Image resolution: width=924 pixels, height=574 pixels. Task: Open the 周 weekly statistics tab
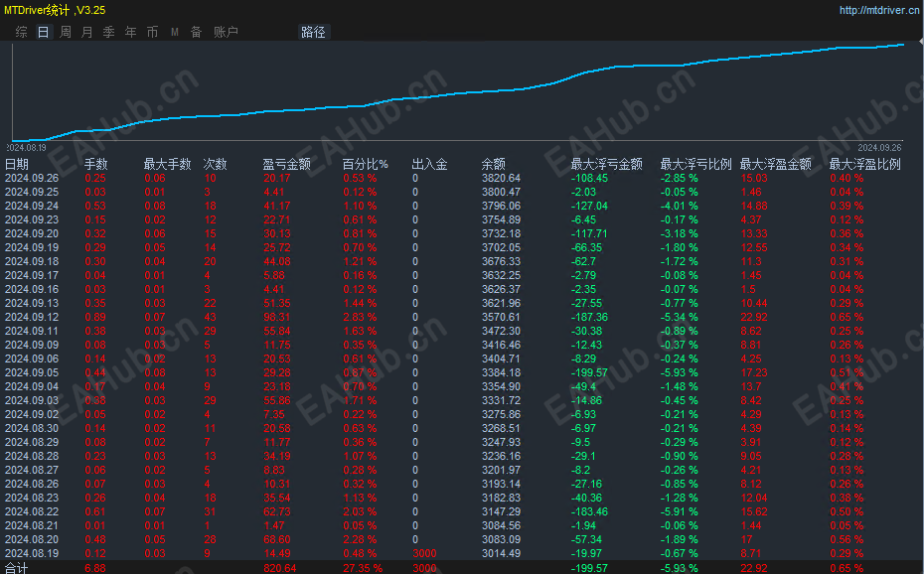click(x=66, y=32)
